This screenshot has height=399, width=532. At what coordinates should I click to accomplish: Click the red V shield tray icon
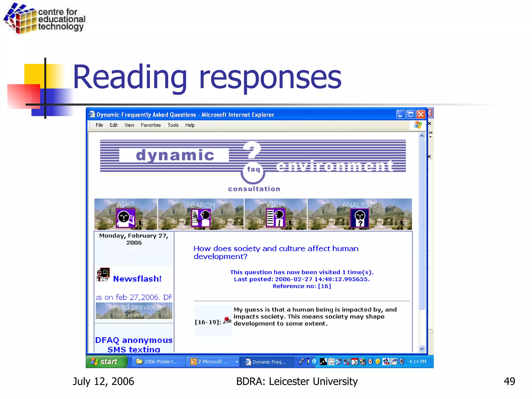[370, 362]
